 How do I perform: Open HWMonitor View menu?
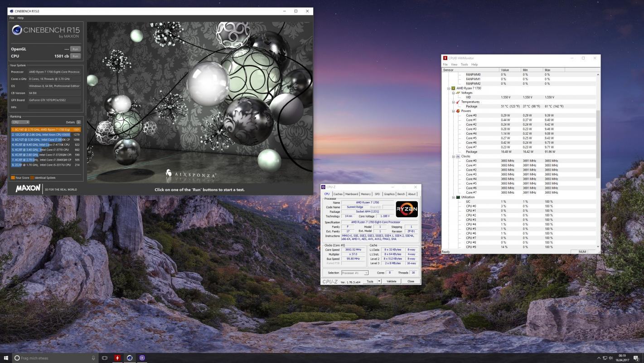click(454, 64)
